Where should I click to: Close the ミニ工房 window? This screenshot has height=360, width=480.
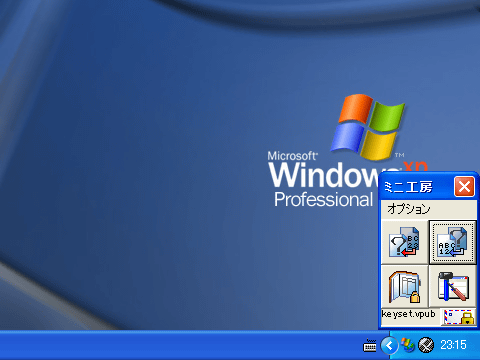click(x=464, y=187)
